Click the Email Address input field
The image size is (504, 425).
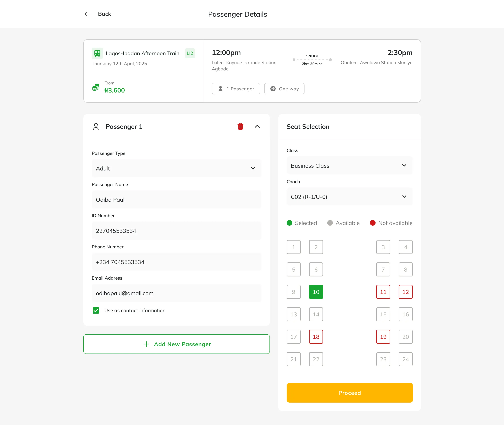click(x=176, y=293)
